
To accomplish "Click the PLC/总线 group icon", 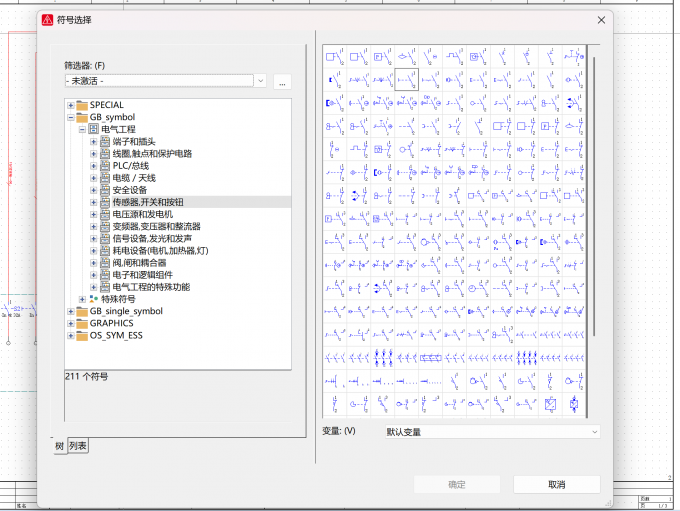I will [105, 165].
